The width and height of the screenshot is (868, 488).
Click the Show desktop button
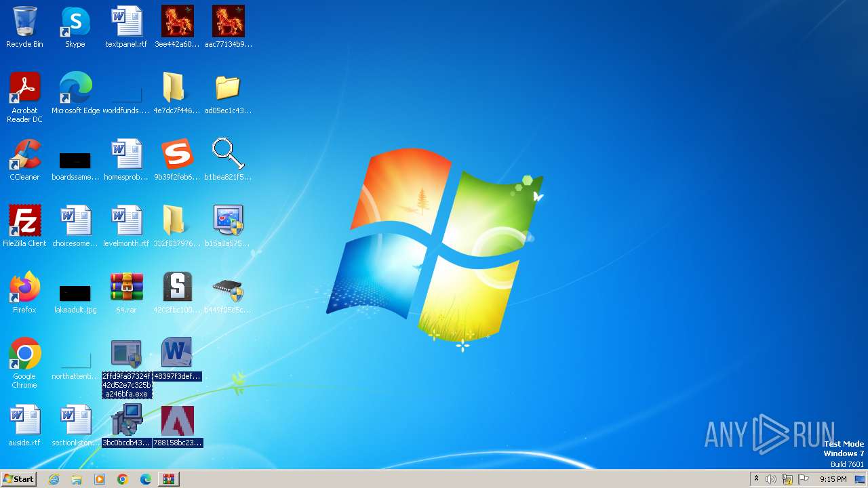coord(861,479)
